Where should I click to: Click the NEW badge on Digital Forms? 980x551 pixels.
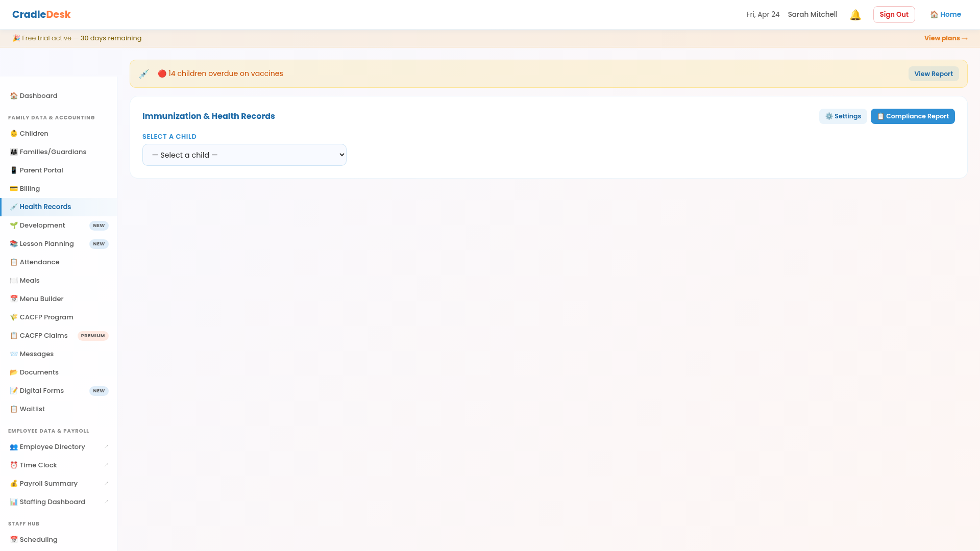coord(99,391)
